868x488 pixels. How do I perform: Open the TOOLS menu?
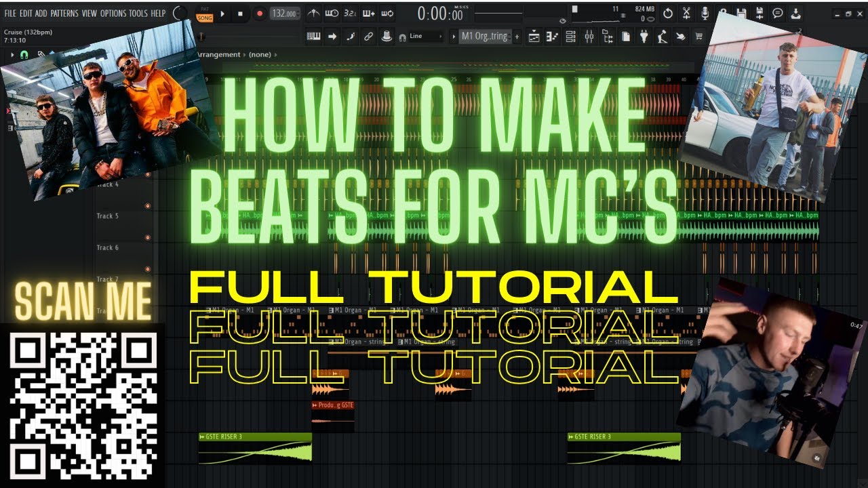(x=138, y=13)
